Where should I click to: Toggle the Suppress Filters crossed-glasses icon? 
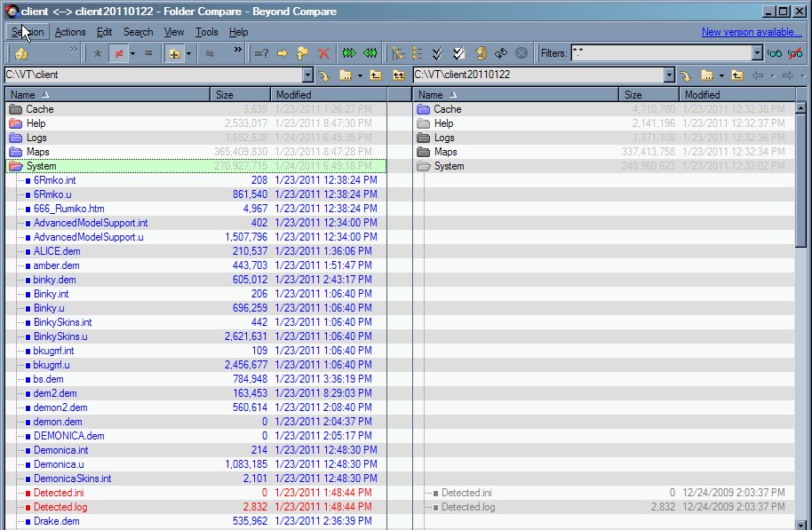[x=795, y=52]
